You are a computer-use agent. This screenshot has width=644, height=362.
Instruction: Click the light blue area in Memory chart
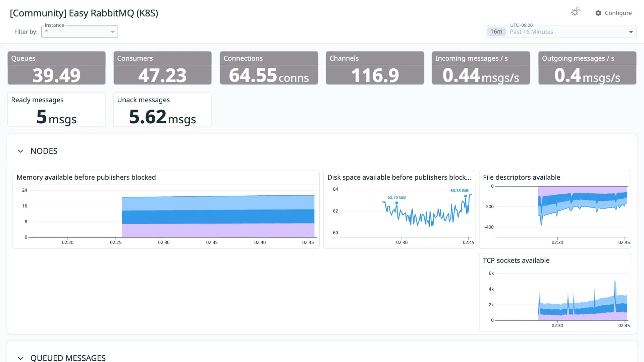218,203
